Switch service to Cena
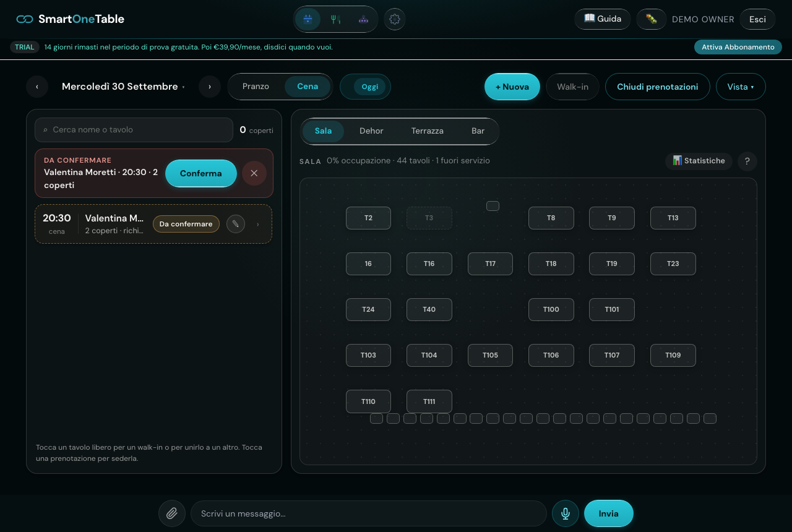 (308, 87)
